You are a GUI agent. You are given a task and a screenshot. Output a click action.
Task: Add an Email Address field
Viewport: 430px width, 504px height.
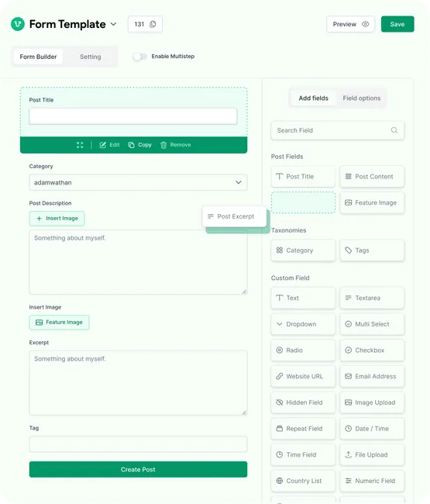(372, 376)
